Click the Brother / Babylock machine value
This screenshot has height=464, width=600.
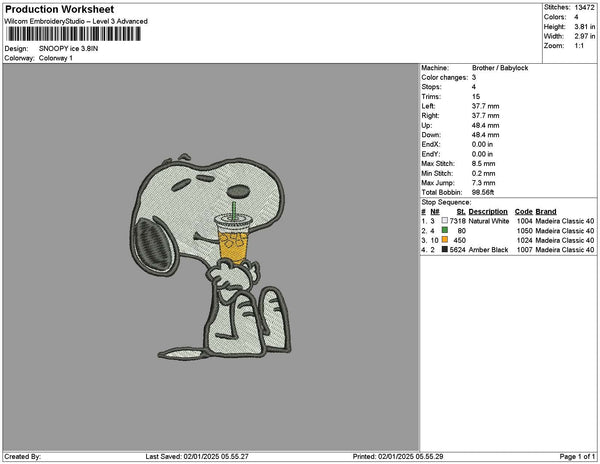[x=500, y=68]
